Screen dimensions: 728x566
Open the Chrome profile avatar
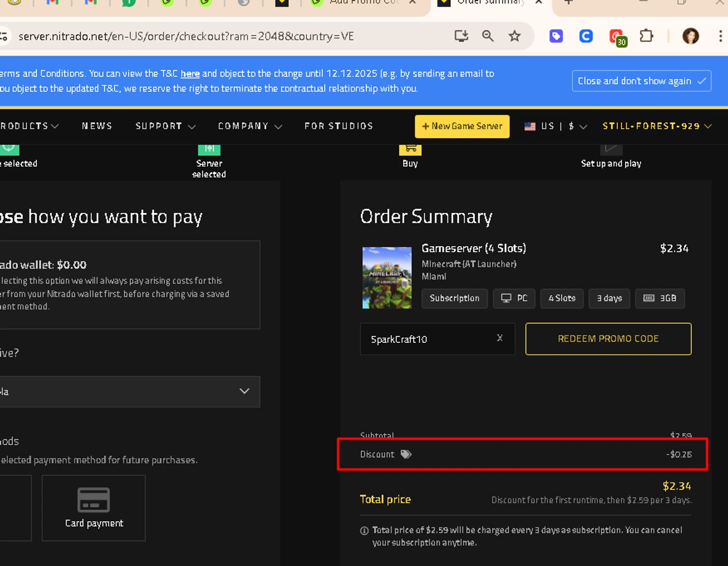[691, 36]
